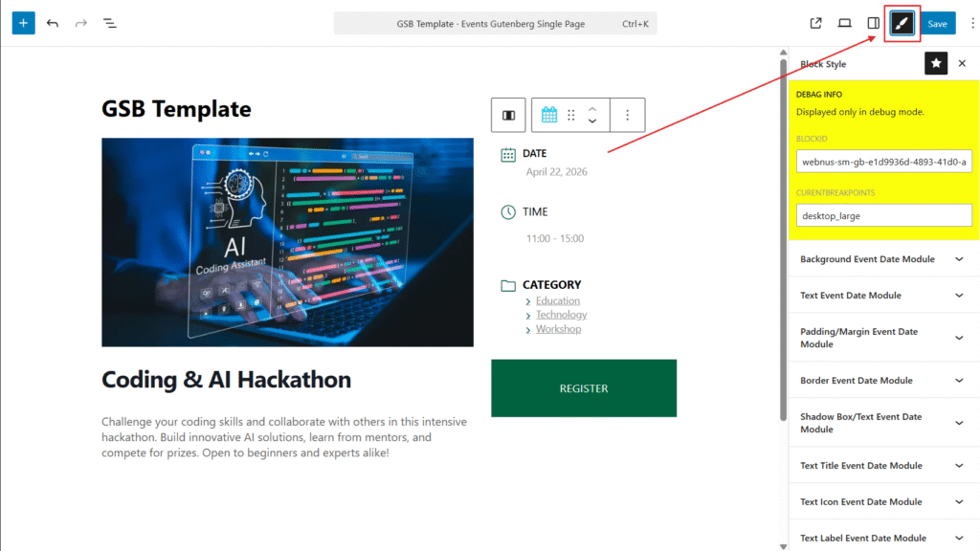Click the block drag handle icon
This screenshot has width=980, height=551.
(571, 115)
